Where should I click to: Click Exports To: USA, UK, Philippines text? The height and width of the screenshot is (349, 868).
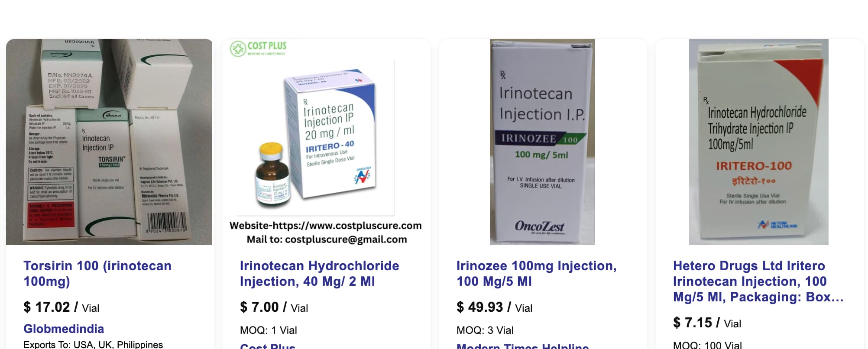[93, 345]
